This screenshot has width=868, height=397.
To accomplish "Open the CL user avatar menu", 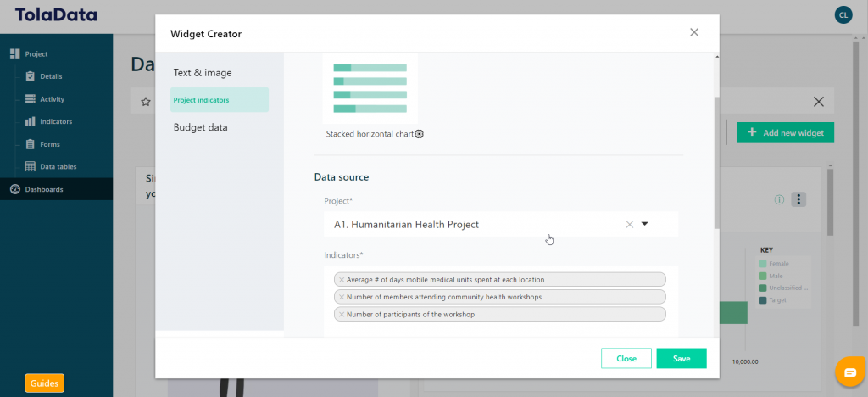I will (x=843, y=15).
